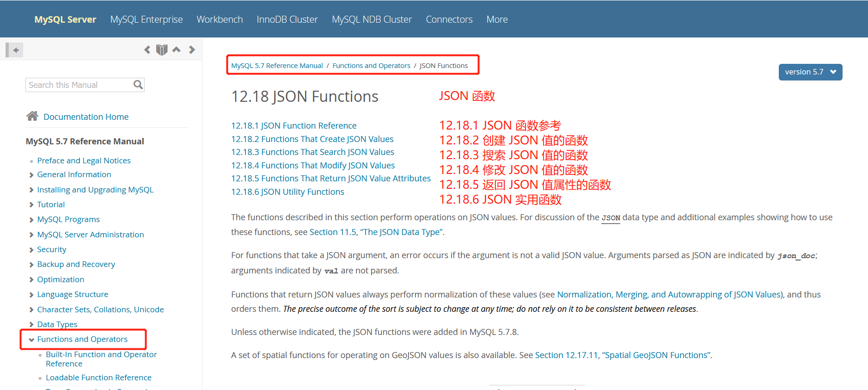Open 12.18.6 JSON Utility Functions

point(287,192)
